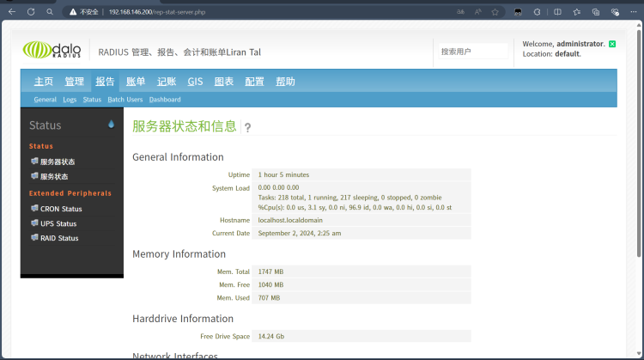
Task: Add page to favorites with star icon
Action: tap(495, 12)
